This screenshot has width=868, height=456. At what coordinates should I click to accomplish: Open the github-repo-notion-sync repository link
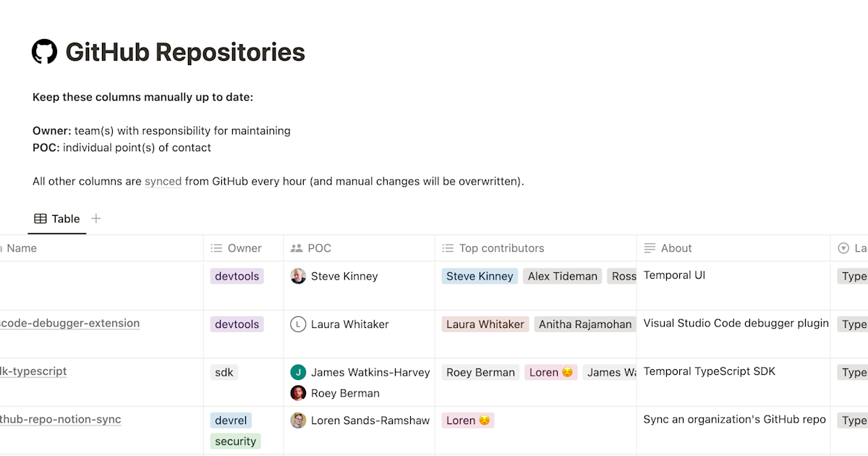(x=61, y=420)
